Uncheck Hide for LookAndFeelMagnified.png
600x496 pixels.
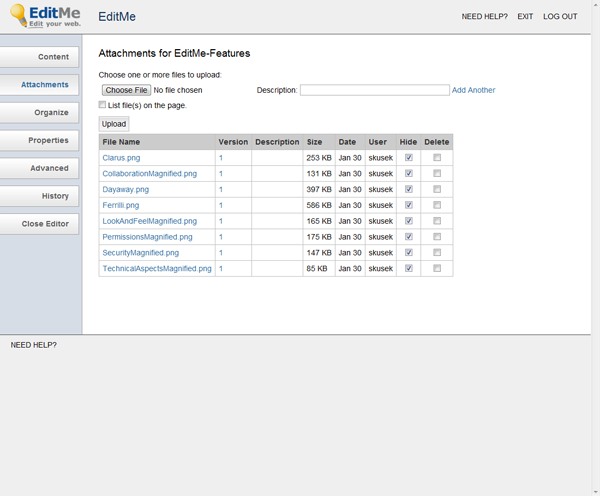pos(409,221)
